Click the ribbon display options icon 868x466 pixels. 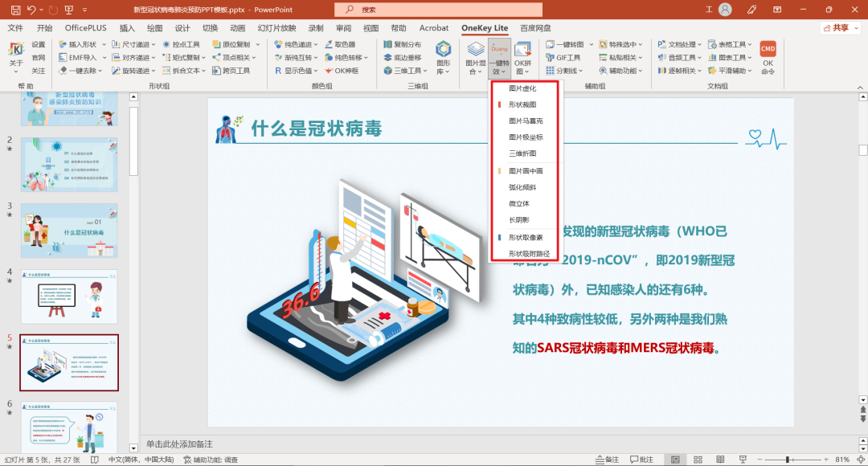(x=777, y=10)
